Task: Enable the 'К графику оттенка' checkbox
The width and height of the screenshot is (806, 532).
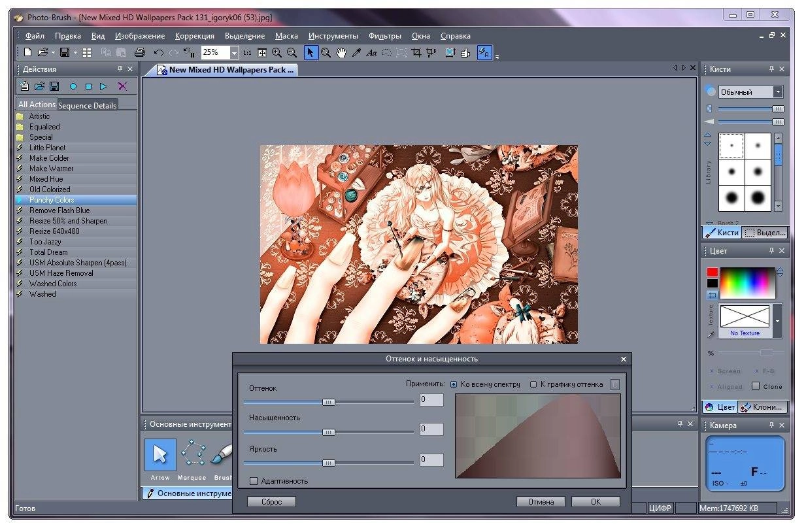Action: click(x=533, y=384)
